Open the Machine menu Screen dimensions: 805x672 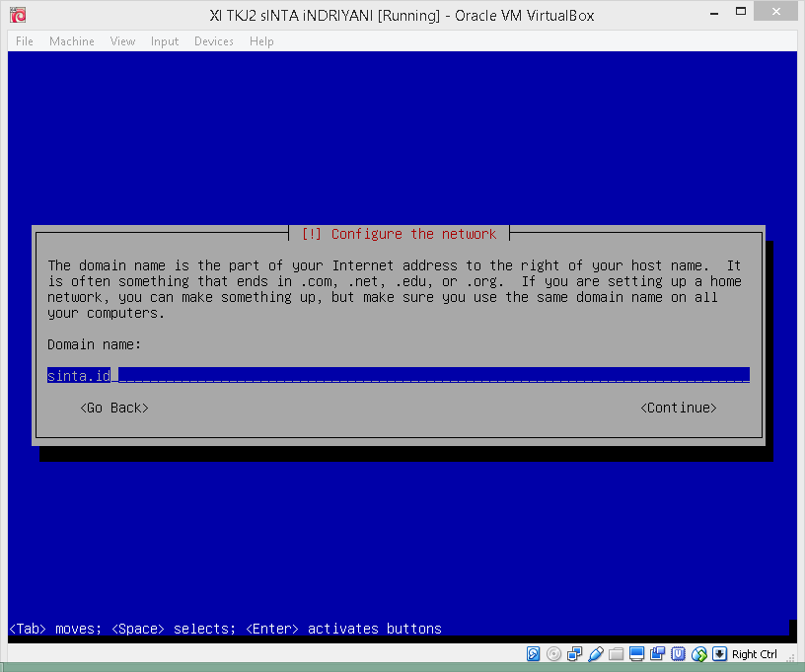tap(71, 41)
